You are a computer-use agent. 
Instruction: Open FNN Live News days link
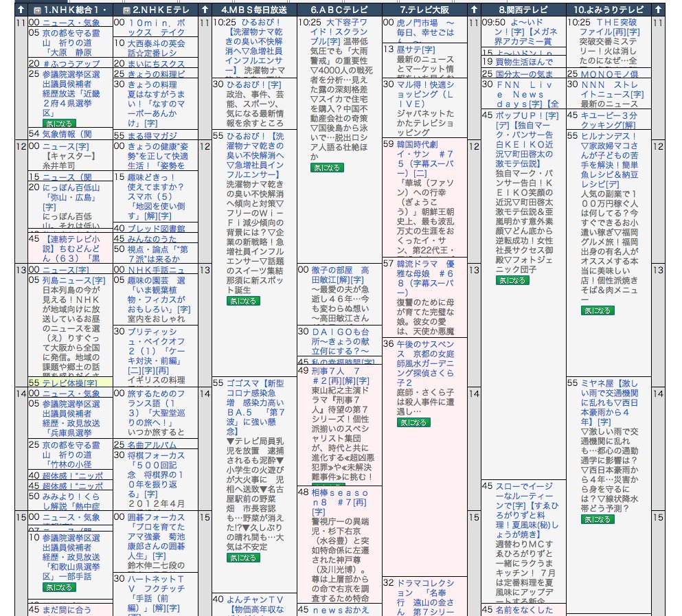pos(527,94)
